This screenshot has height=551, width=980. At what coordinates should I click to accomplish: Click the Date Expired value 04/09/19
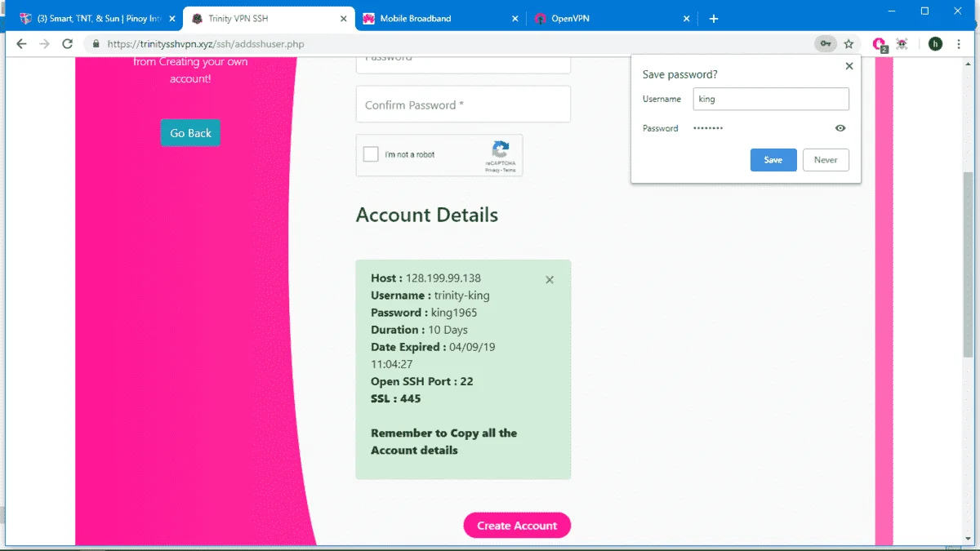pos(472,347)
